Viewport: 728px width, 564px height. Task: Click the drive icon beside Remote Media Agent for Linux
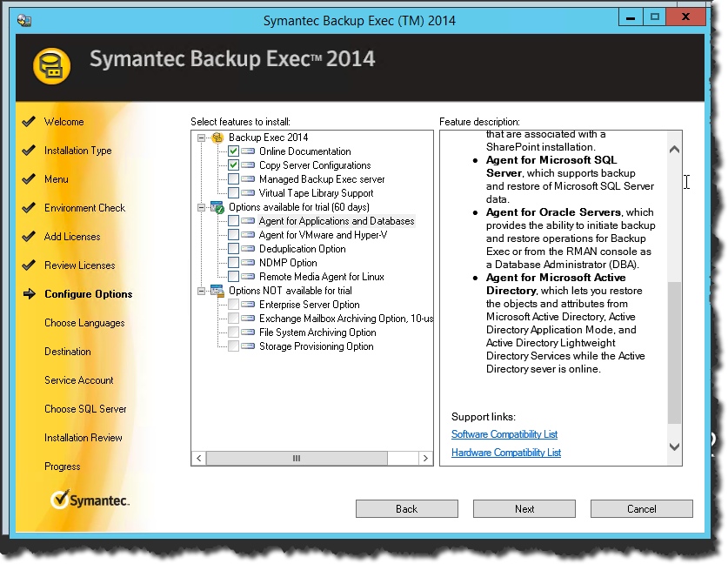click(x=248, y=277)
